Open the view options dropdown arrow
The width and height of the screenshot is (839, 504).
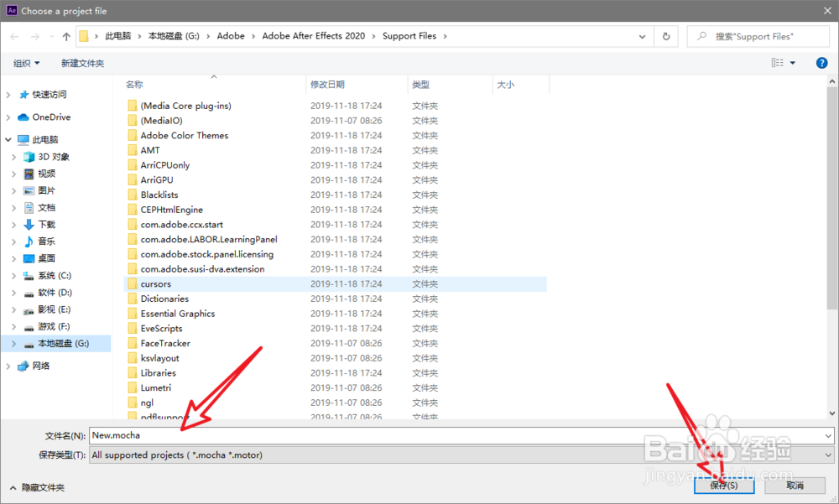[x=793, y=63]
